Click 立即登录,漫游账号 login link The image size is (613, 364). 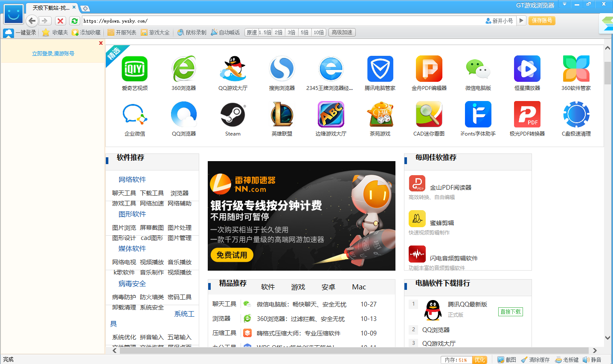point(53,54)
